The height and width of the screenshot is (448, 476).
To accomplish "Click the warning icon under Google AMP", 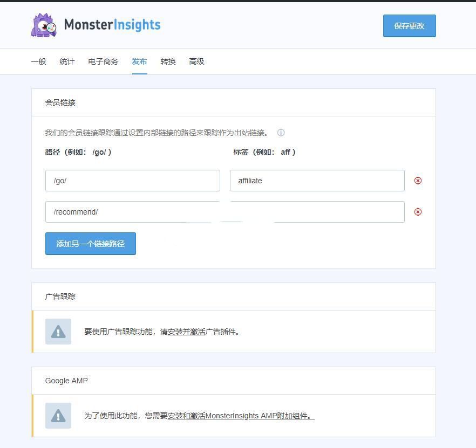I will tap(58, 416).
